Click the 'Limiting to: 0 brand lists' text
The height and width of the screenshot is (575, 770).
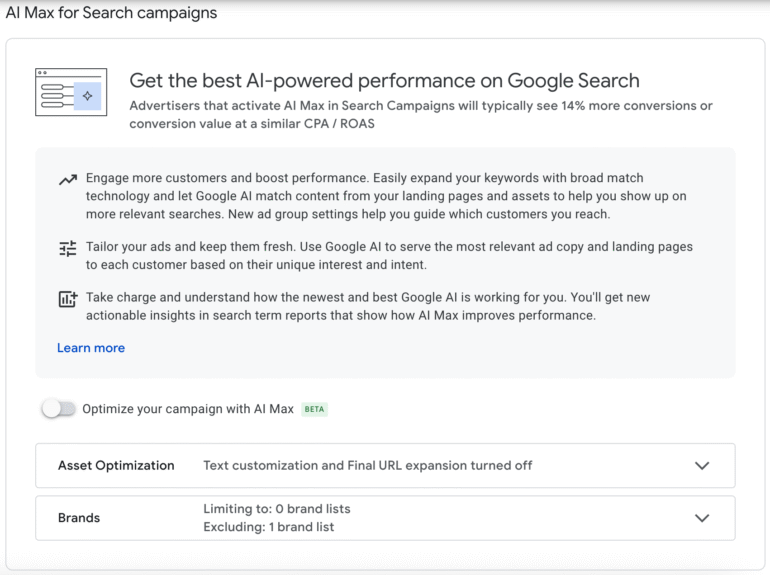coord(277,509)
